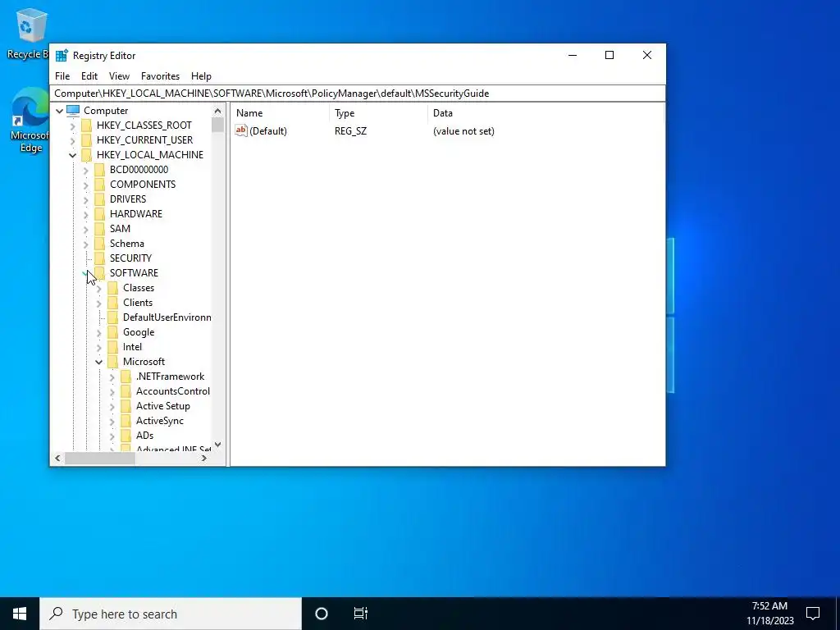Select the DefaultUserEnvironment key

(167, 317)
